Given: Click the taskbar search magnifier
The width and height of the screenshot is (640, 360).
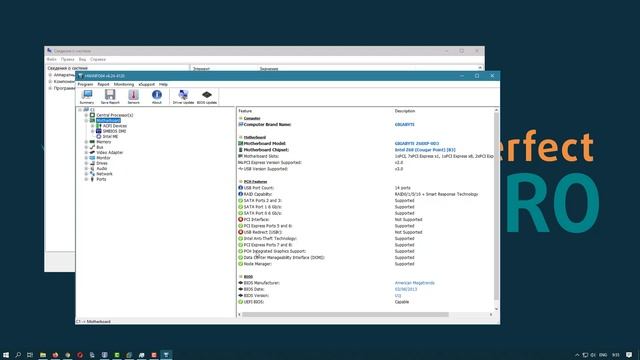Looking at the screenshot, I should pos(18,355).
